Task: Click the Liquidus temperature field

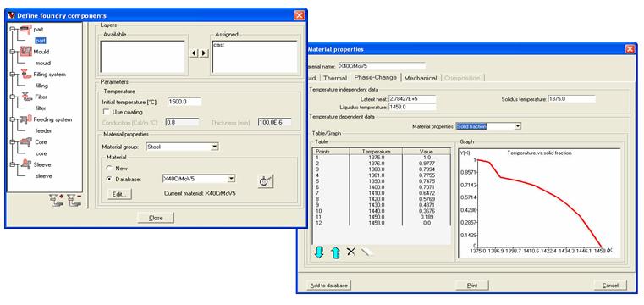Action: click(412, 107)
